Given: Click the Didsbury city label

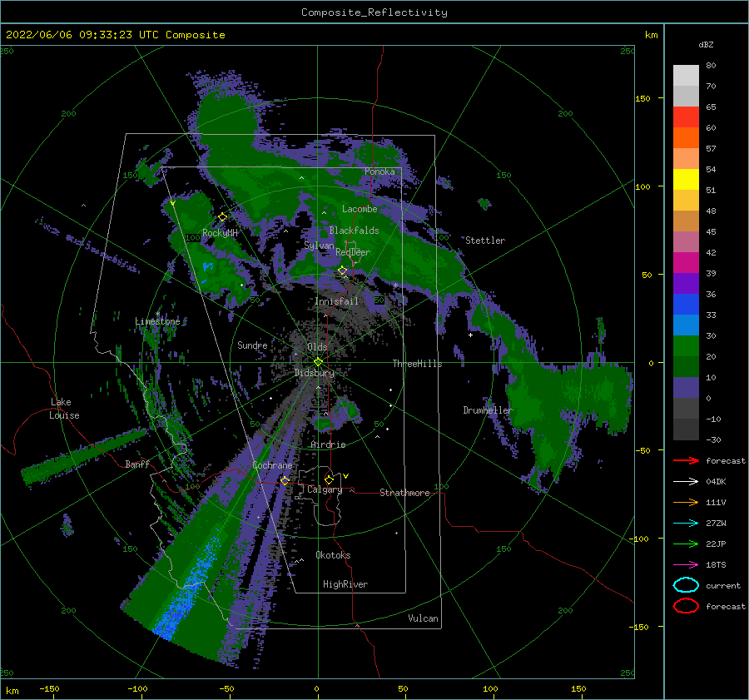Looking at the screenshot, I should click(314, 373).
